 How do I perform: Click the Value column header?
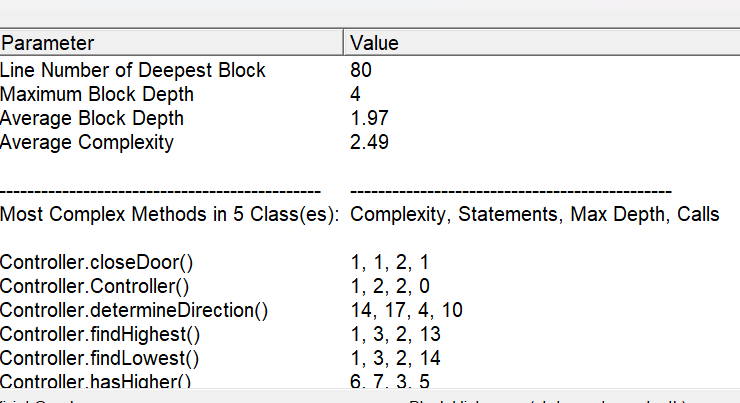click(542, 43)
